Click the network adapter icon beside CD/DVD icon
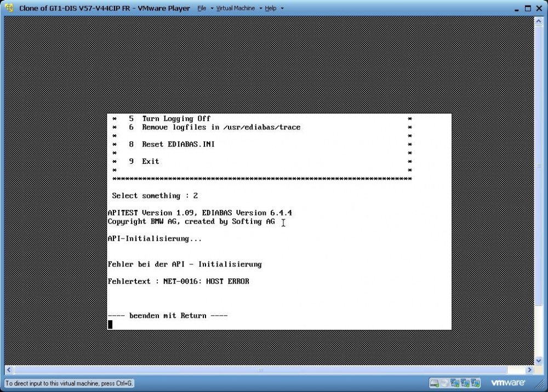The image size is (548, 392). [455, 383]
